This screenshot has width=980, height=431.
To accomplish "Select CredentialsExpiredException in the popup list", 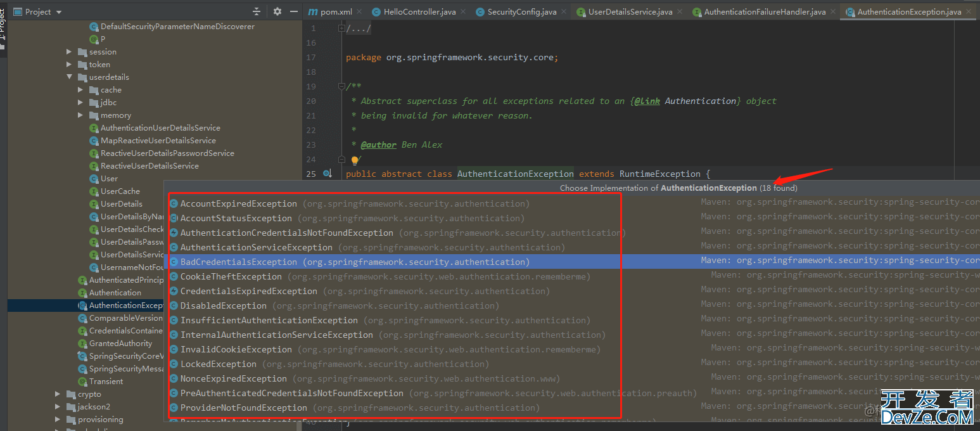I will pos(571,292).
